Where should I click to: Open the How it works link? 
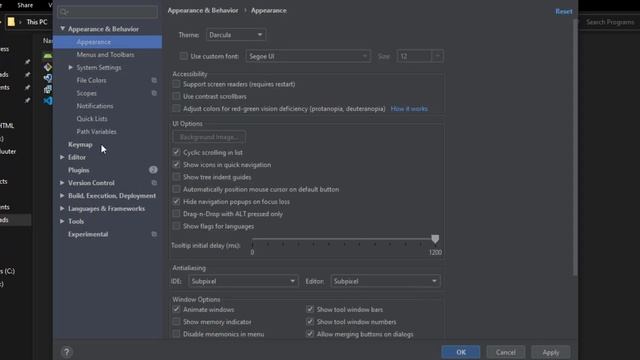409,109
